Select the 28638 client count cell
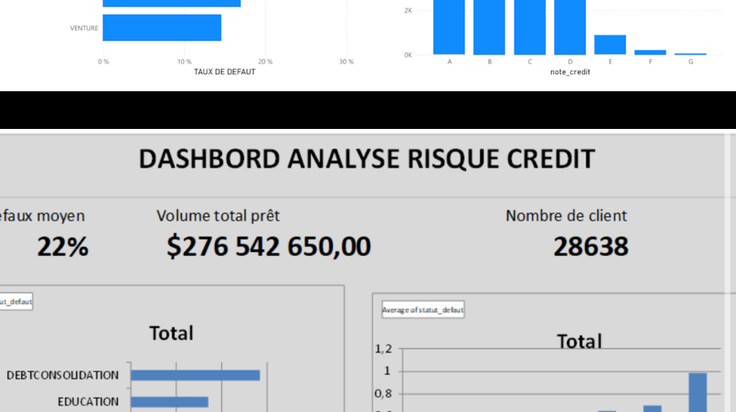This screenshot has width=736, height=412. [590, 246]
